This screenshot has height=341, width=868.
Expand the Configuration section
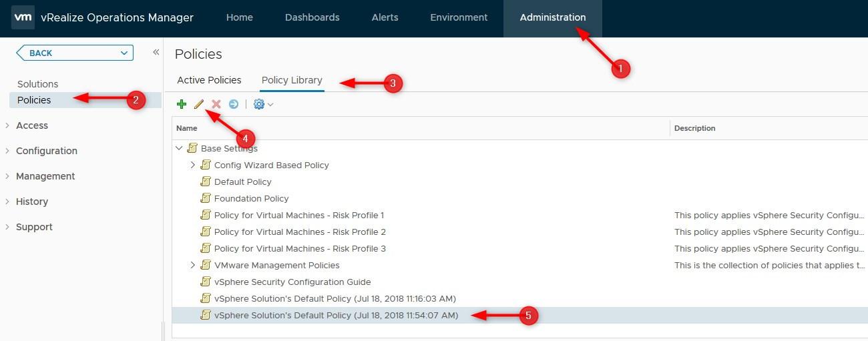tap(47, 151)
